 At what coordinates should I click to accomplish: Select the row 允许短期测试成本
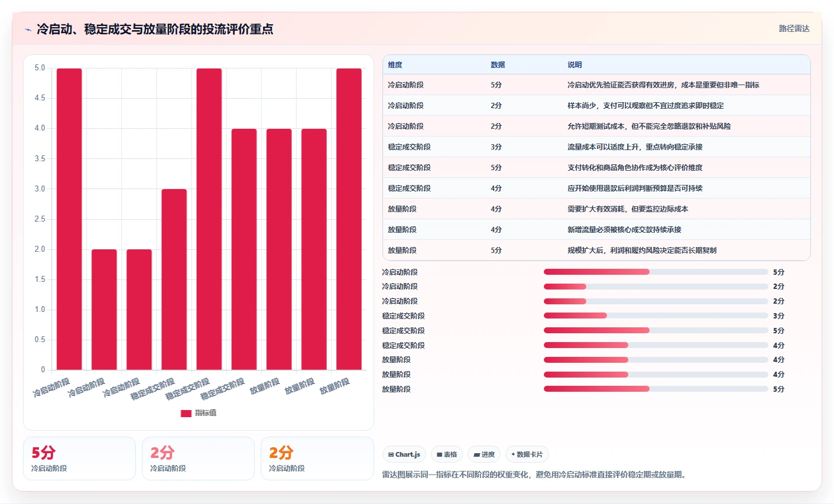[x=596, y=126]
